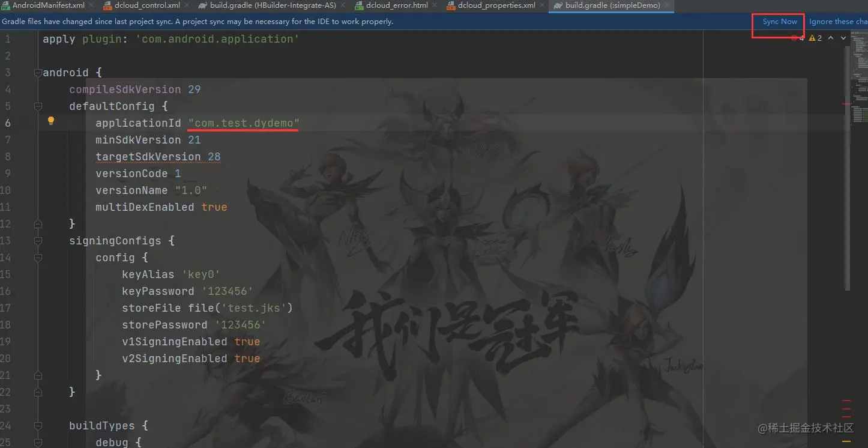868x448 pixels.
Task: Collapse the defaultConfig block fold marker
Action: coord(38,106)
